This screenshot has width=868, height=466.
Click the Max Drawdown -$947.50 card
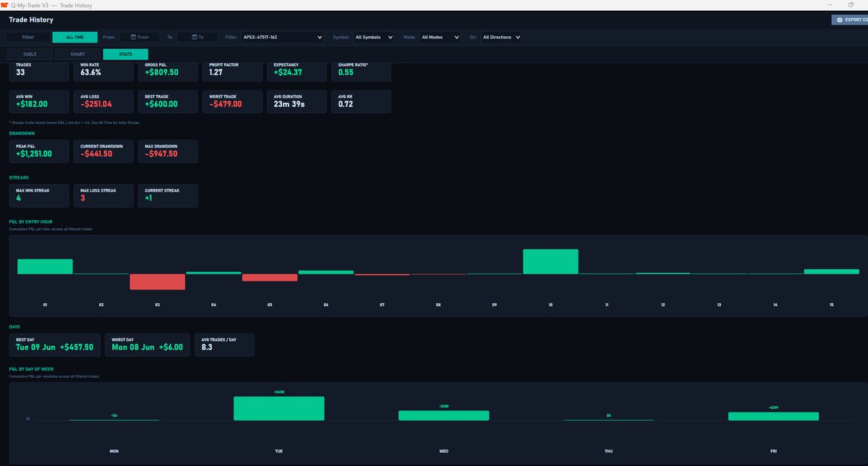[x=168, y=151]
